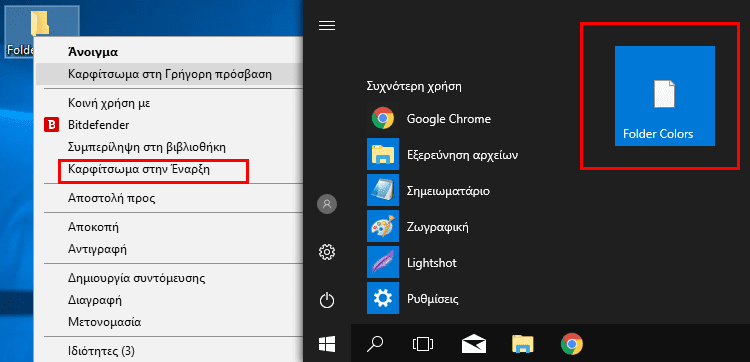Open Σημειωματάριο notepad icon

383,190
